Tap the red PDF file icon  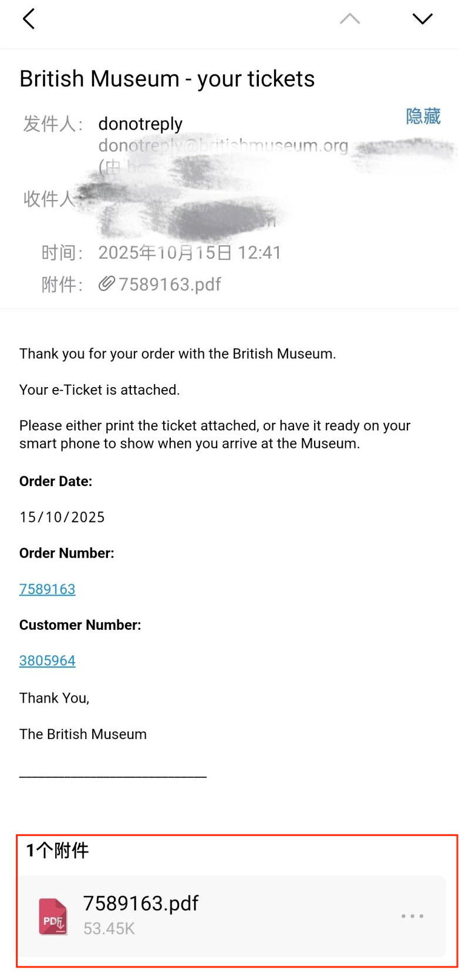[x=53, y=916]
